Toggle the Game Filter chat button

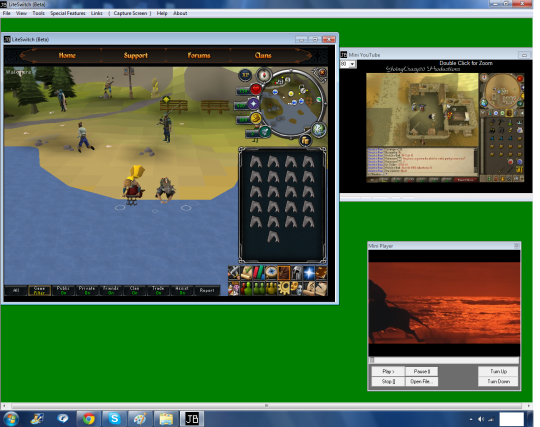[x=39, y=290]
